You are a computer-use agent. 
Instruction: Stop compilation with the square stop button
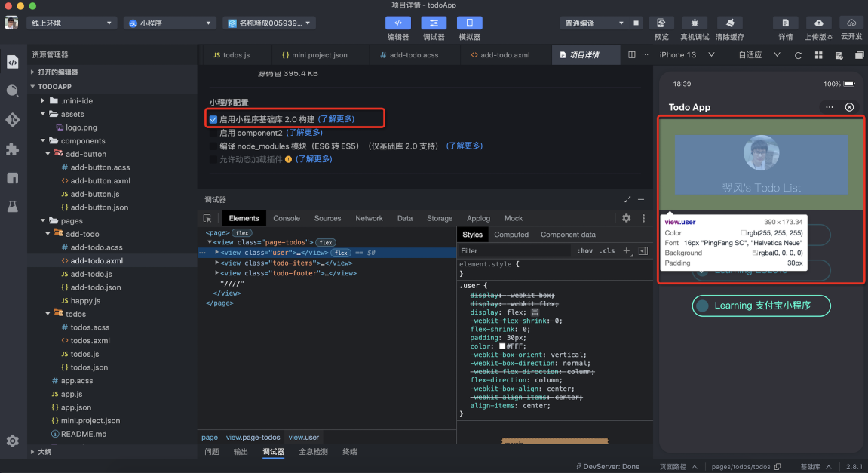pos(636,23)
